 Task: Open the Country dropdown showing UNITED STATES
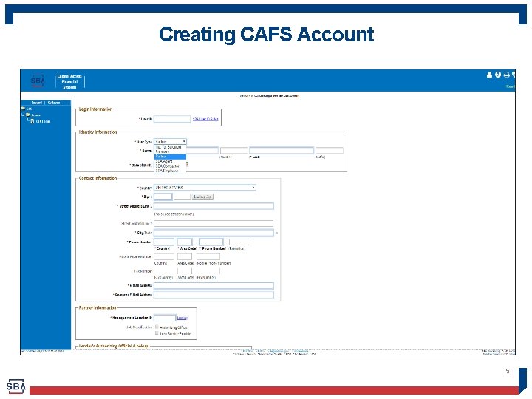pos(205,188)
